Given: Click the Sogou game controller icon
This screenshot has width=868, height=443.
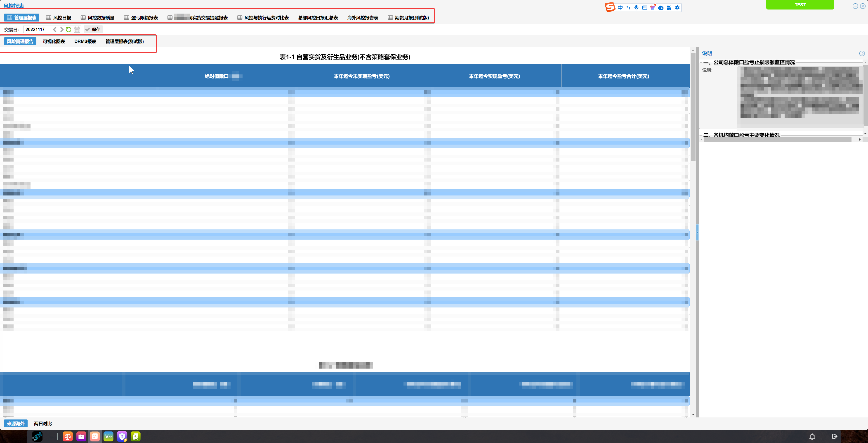Looking at the screenshot, I should click(x=661, y=8).
